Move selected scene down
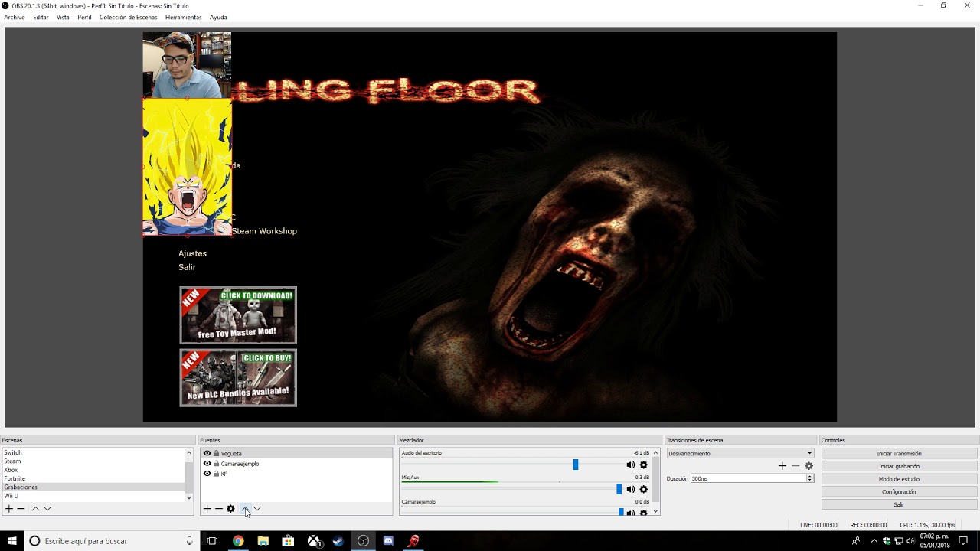980x551 pixels. [47, 509]
